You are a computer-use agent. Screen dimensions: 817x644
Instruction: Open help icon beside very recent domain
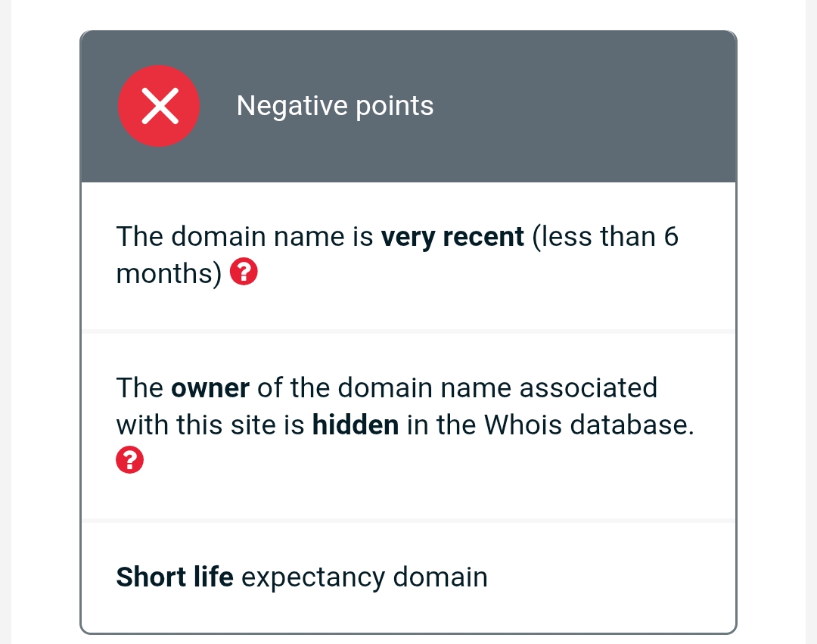point(244,272)
